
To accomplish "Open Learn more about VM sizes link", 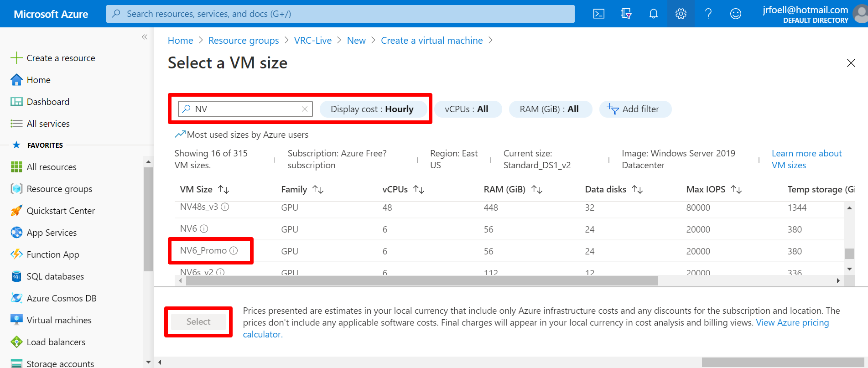I will coord(806,159).
